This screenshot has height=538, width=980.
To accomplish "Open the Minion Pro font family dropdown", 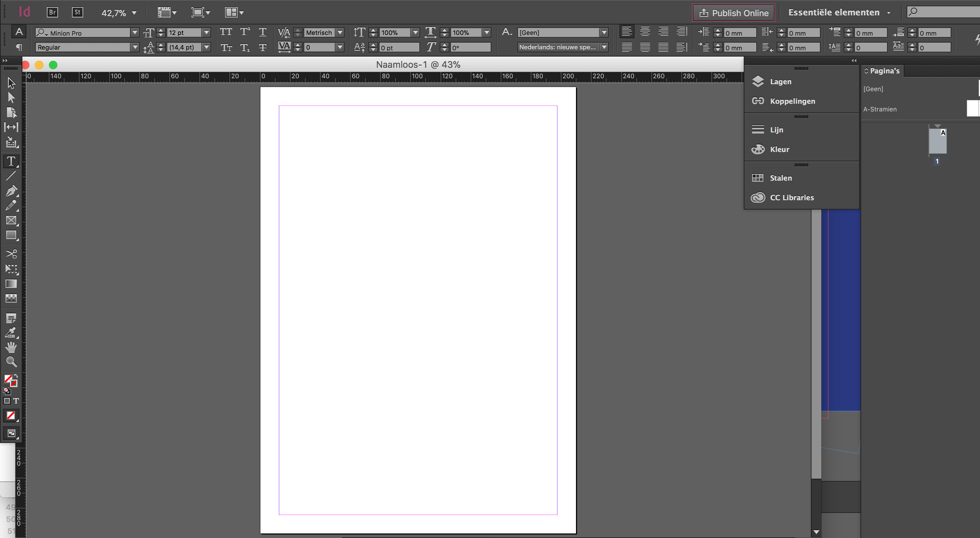I will coord(134,33).
